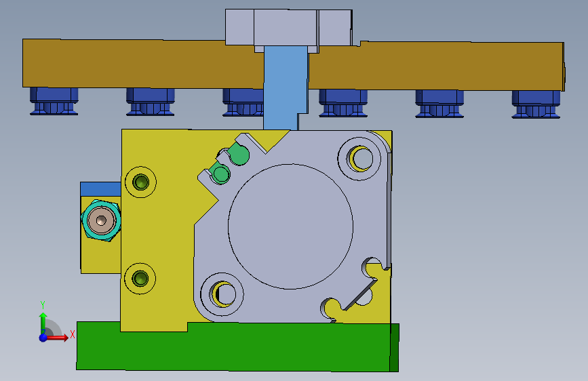Pick the upper counterbored screw in yellow plate
588x381 pixels.
coord(140,182)
